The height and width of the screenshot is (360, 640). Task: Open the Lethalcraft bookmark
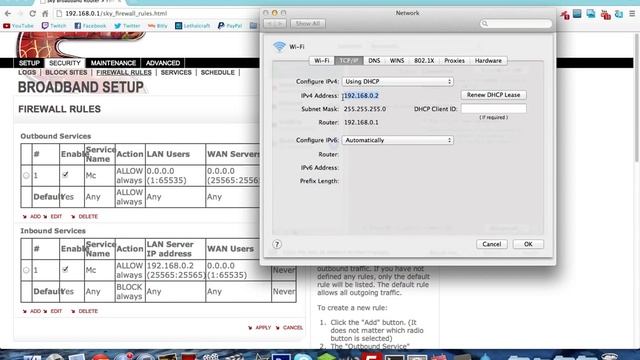(x=192, y=26)
